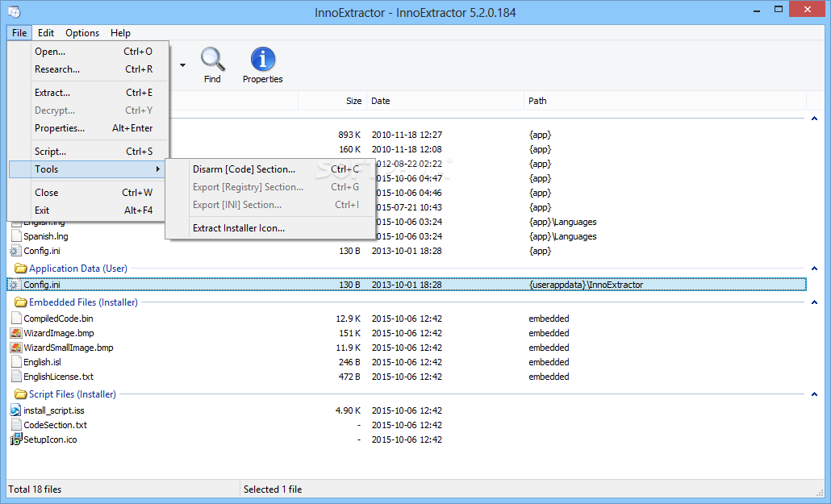
Task: Select the English.isl file row
Action: click(x=407, y=362)
